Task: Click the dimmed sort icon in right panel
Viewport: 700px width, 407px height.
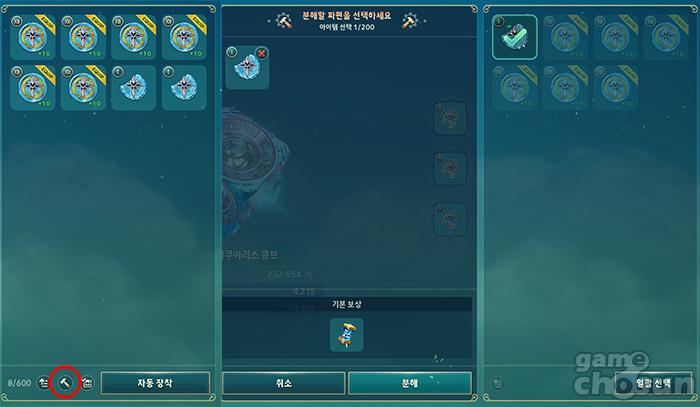Action: [x=498, y=382]
